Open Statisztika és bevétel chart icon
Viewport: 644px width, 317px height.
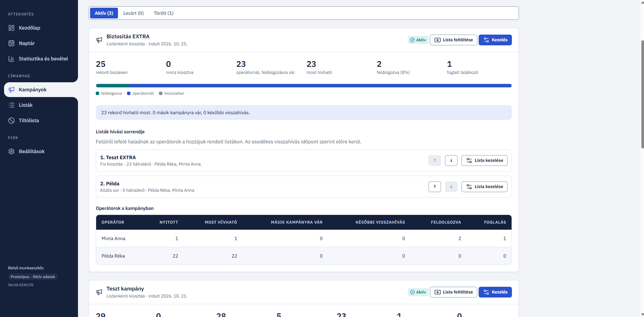coord(11,59)
